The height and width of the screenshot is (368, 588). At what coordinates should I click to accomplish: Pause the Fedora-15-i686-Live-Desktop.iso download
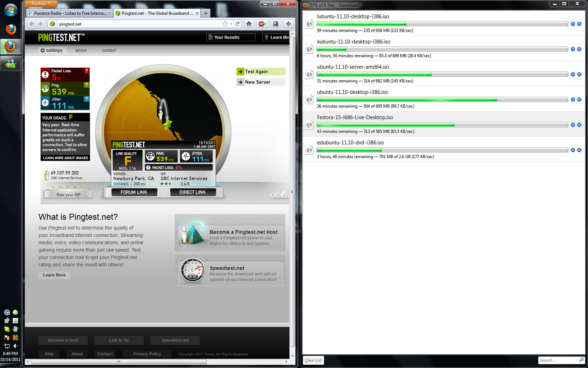pos(573,125)
